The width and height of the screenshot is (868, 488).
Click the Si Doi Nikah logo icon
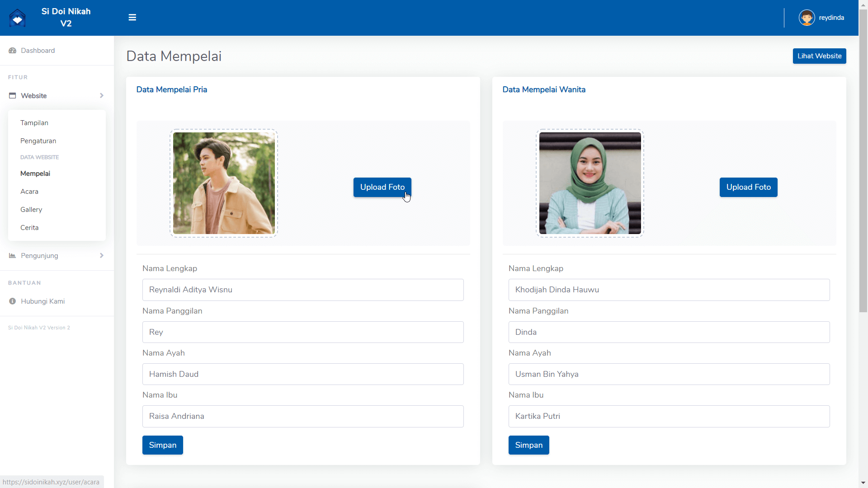click(x=17, y=18)
